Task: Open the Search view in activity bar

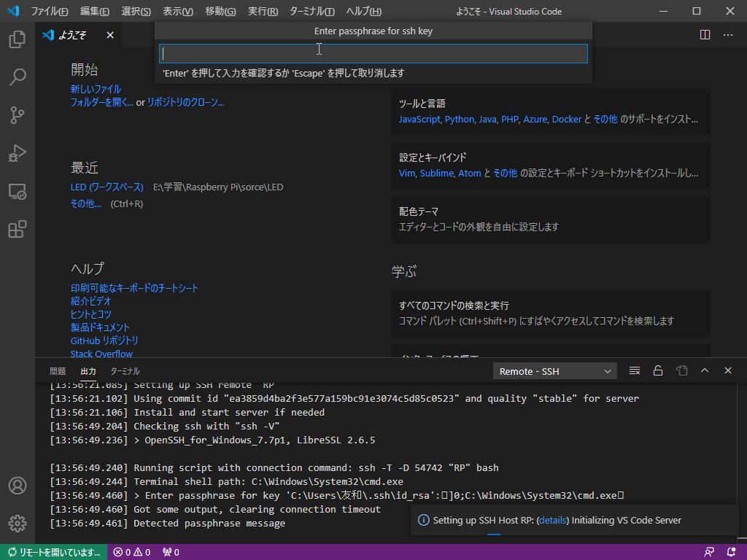Action: [18, 77]
